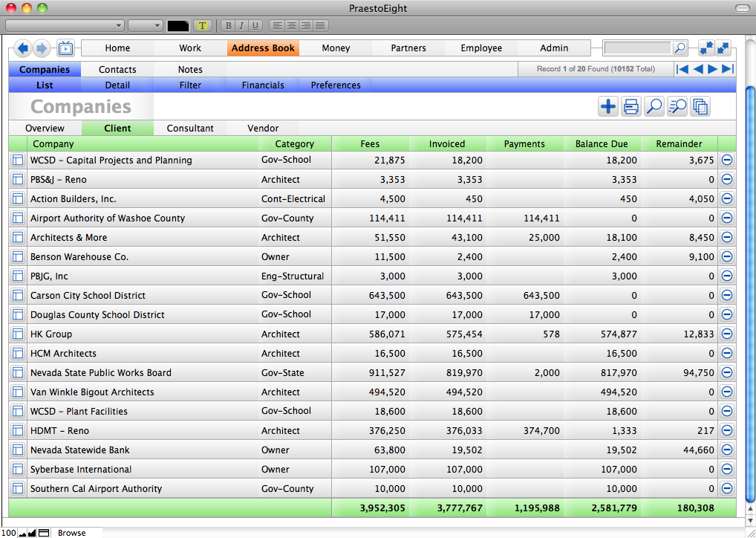Toggle italic formatting
Screen dimensions: 756x538
[x=241, y=25]
